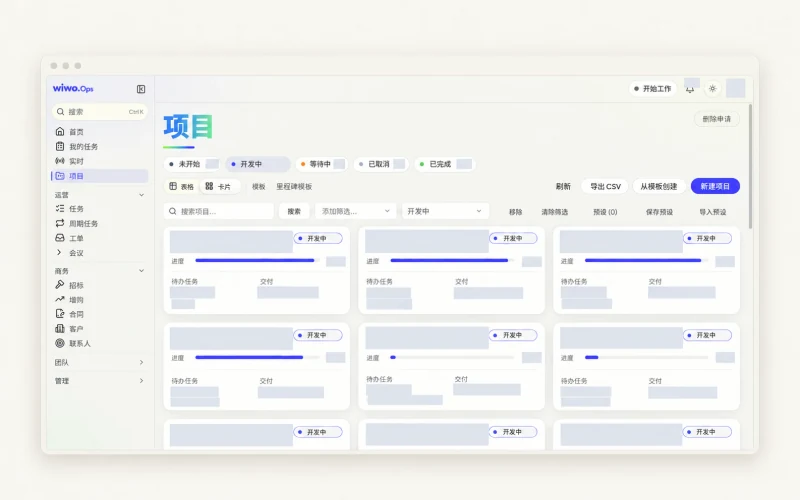This screenshot has height=500, width=800.
Task: Click the 开始工作 button
Action: click(x=653, y=89)
